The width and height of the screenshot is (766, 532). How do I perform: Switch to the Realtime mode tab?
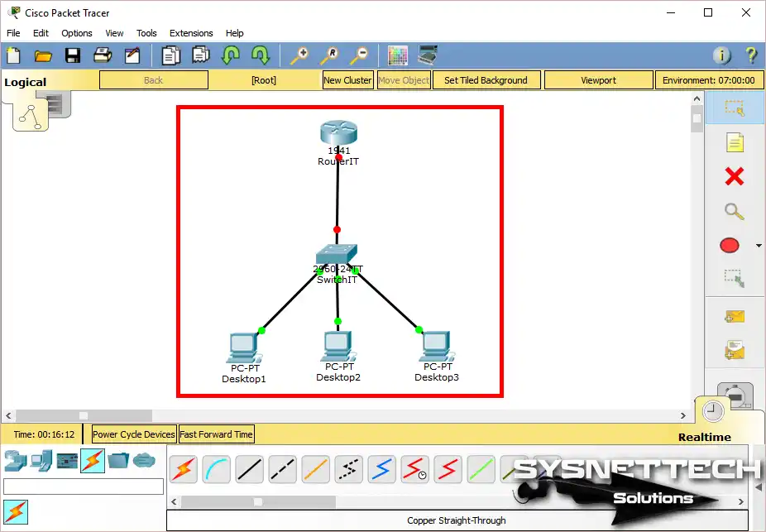click(x=705, y=437)
